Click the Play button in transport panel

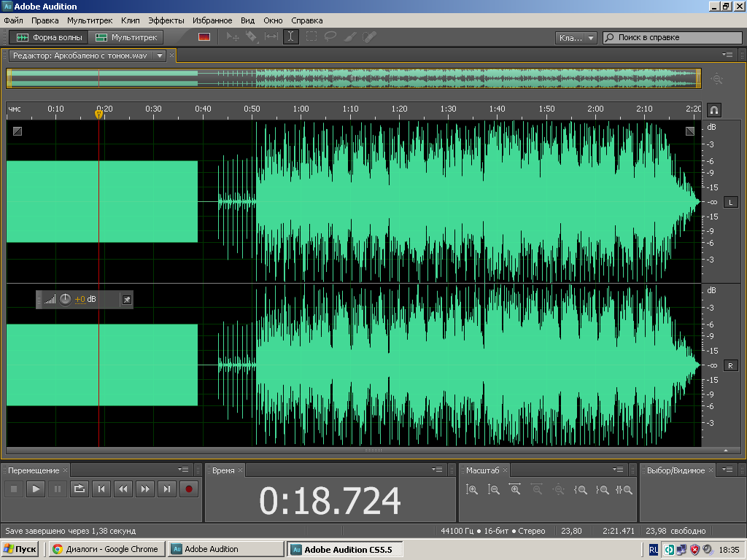coord(35,489)
